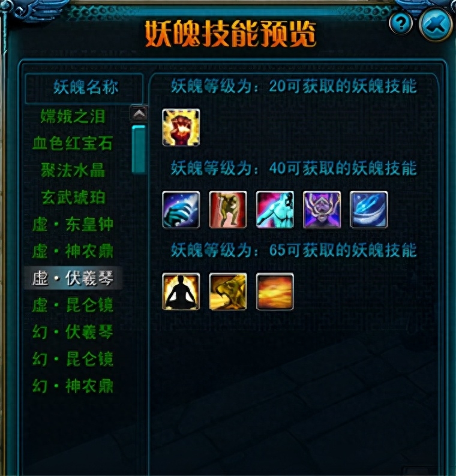Select the crouching warrior red skill icon

pyautogui.click(x=228, y=209)
